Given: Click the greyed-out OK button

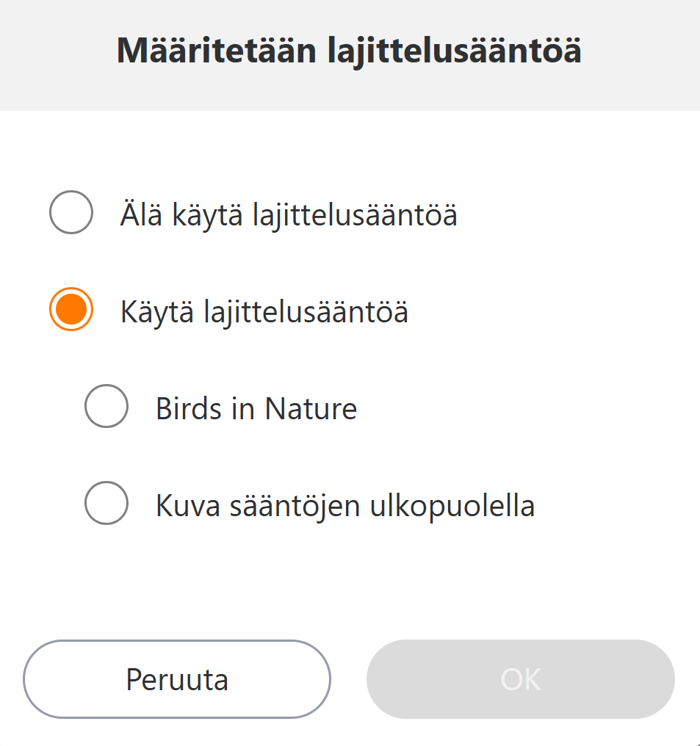Looking at the screenshot, I should (520, 679).
